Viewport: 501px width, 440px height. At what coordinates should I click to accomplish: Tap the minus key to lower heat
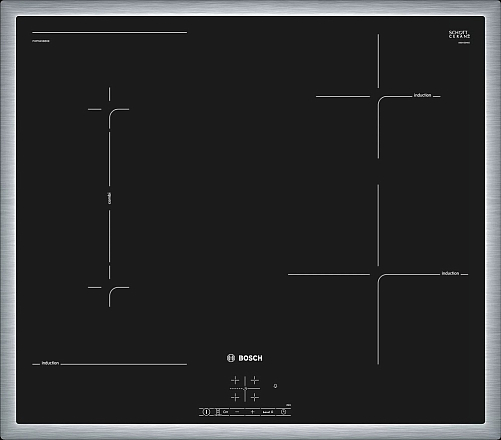[x=237, y=412]
